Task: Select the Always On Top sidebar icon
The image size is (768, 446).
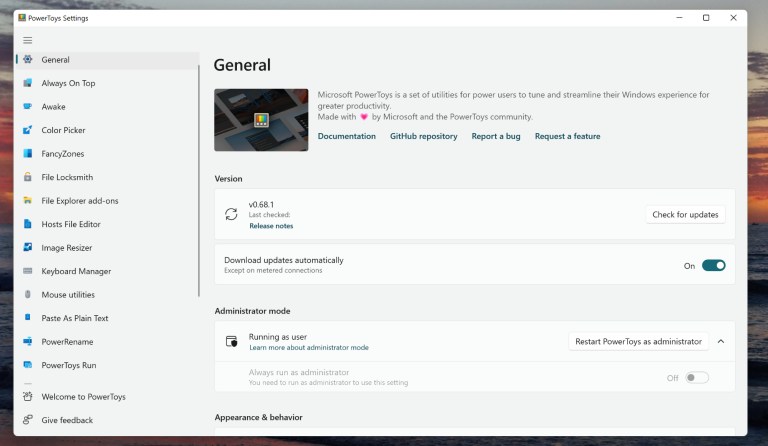Action: click(x=28, y=83)
